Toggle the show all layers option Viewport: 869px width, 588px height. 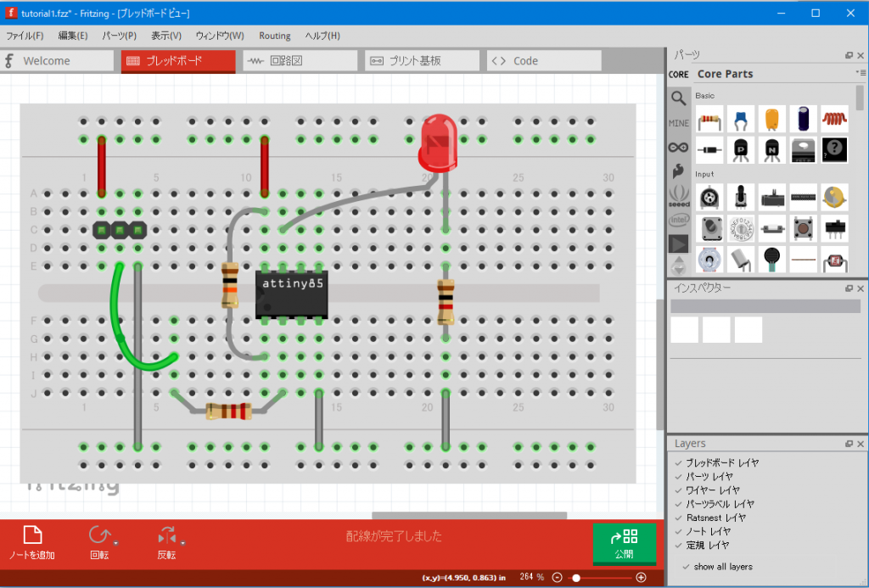pos(718,567)
